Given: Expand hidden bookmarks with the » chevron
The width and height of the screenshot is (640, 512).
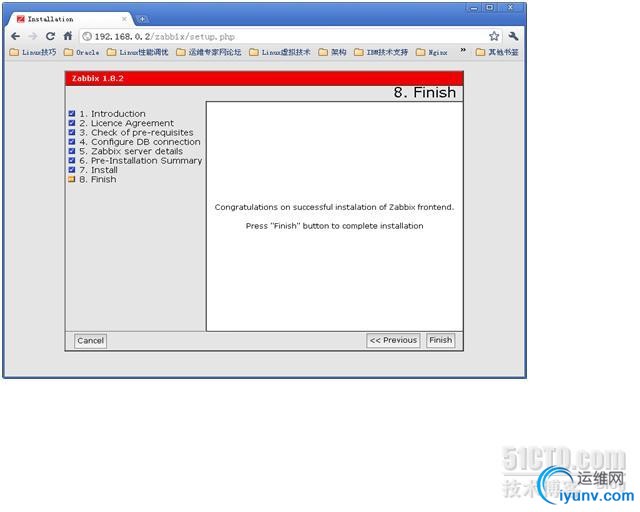Looking at the screenshot, I should (x=463, y=50).
